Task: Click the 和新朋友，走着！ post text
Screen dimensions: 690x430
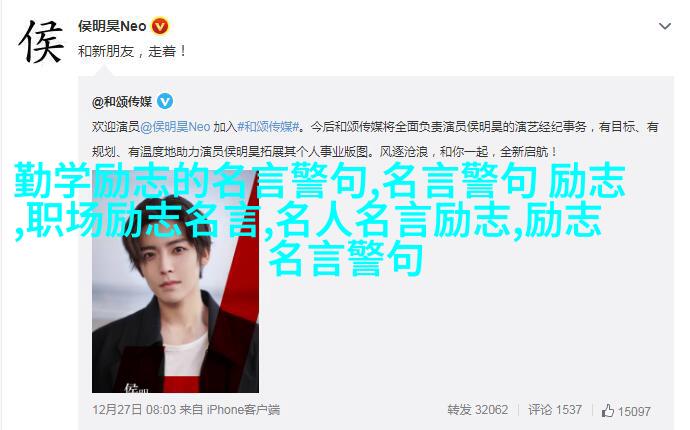Action: click(132, 51)
